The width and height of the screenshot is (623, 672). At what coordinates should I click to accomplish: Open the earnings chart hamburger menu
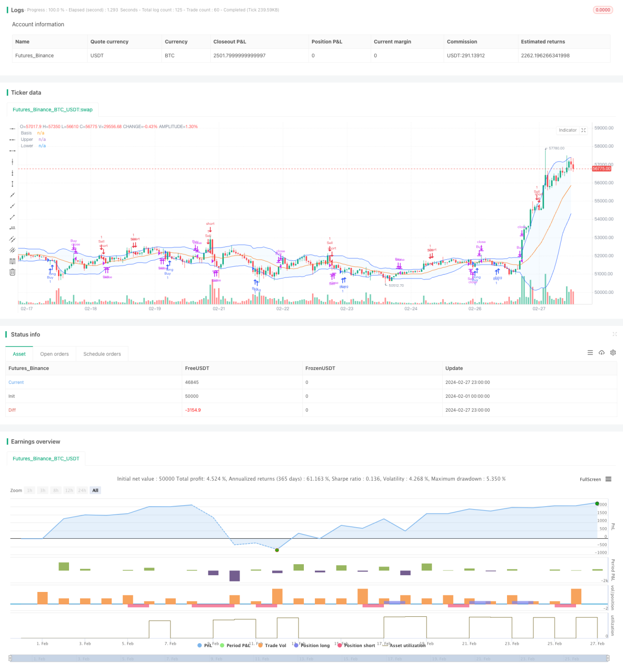pos(608,479)
